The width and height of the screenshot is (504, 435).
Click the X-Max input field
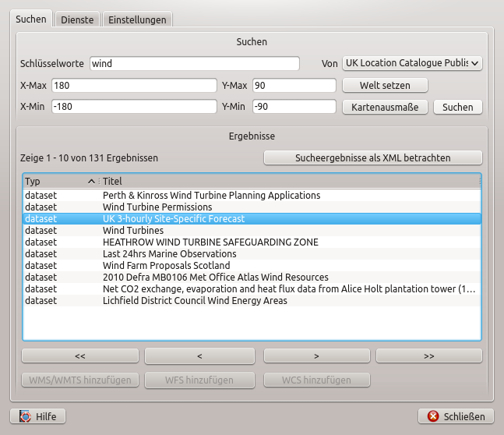133,85
